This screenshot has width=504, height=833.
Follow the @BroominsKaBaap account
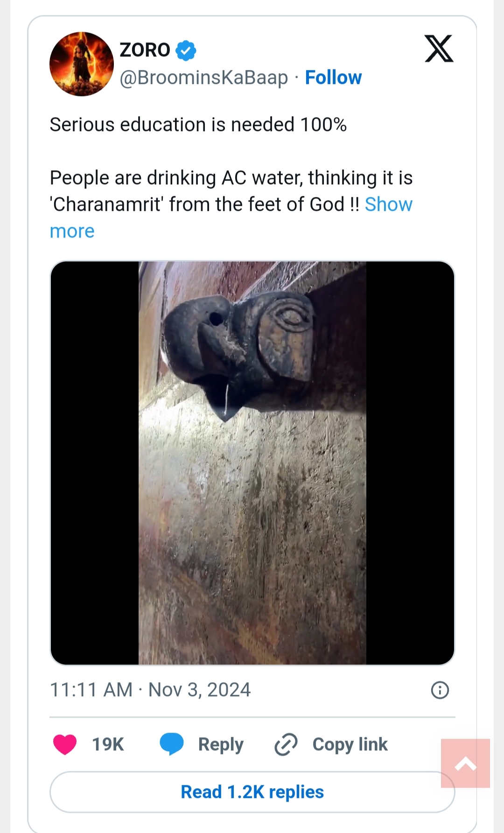[333, 77]
